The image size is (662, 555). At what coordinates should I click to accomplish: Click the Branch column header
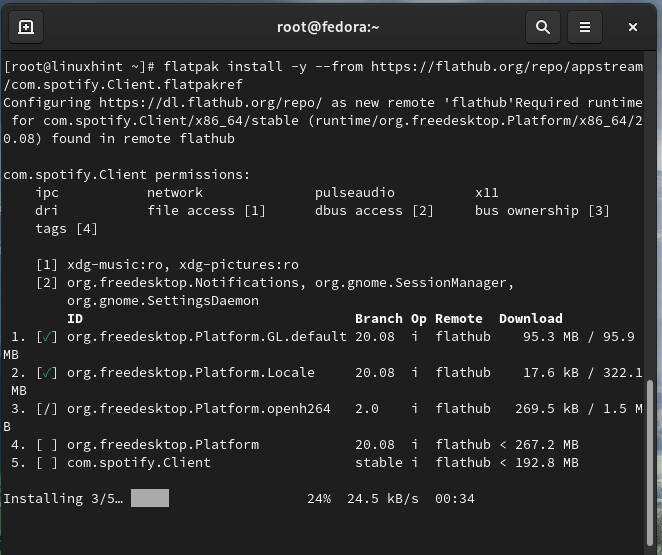tap(379, 319)
